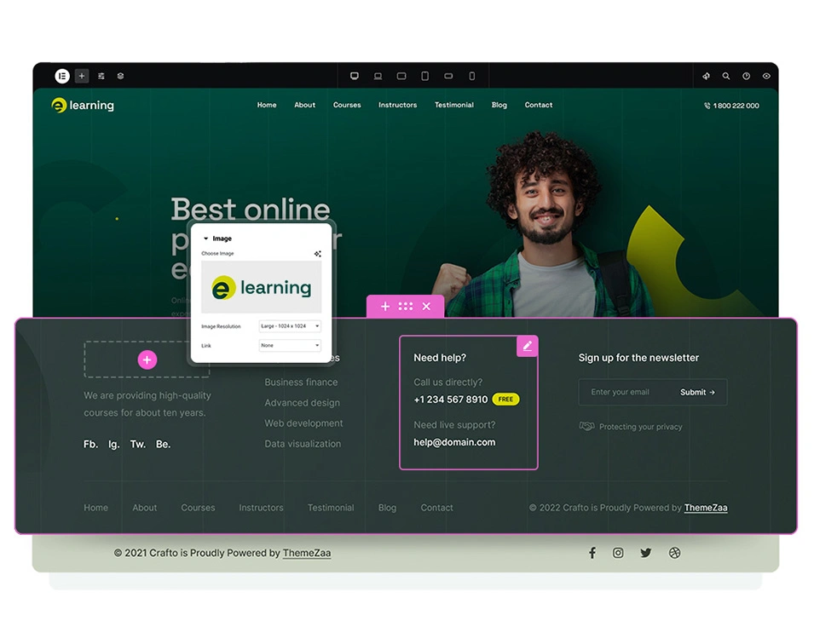
Task: Click the Elementor logo in top bar
Action: (x=62, y=76)
